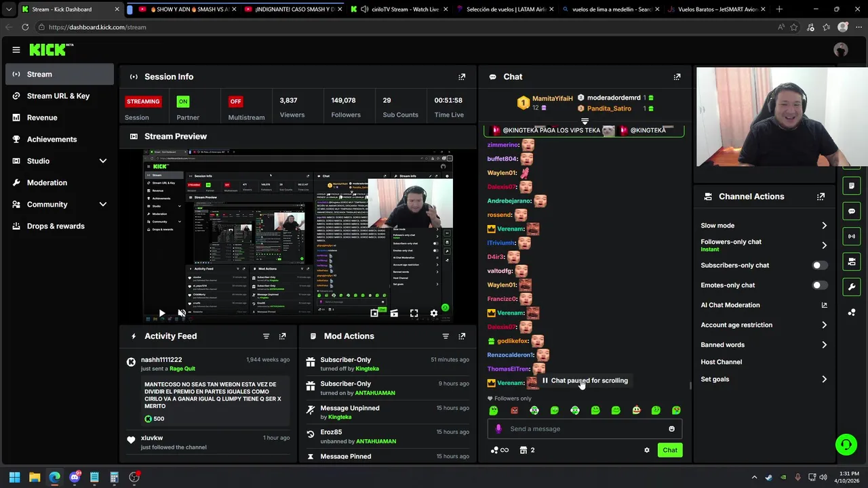Expand Followers-only chat options
The image size is (868, 488).
click(824, 245)
